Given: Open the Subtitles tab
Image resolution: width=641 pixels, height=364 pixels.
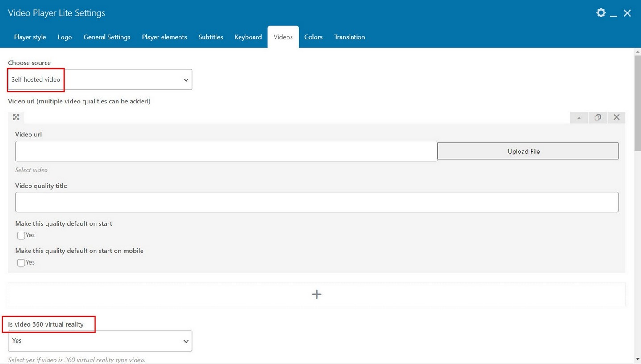Looking at the screenshot, I should pyautogui.click(x=211, y=37).
